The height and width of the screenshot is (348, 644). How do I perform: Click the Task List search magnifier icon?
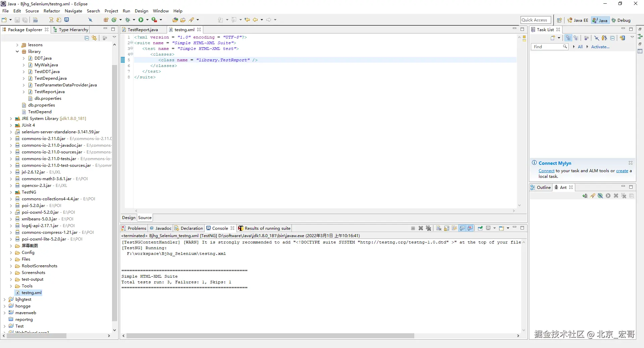tap(565, 47)
